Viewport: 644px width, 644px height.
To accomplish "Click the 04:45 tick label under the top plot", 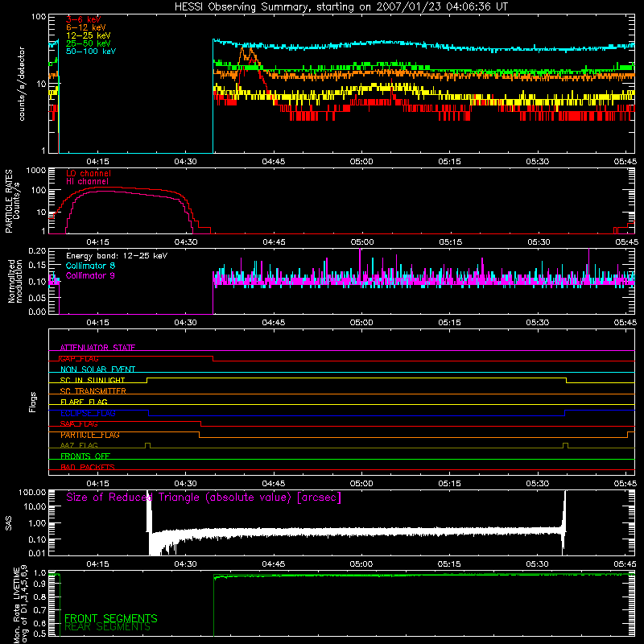I will tap(274, 162).
